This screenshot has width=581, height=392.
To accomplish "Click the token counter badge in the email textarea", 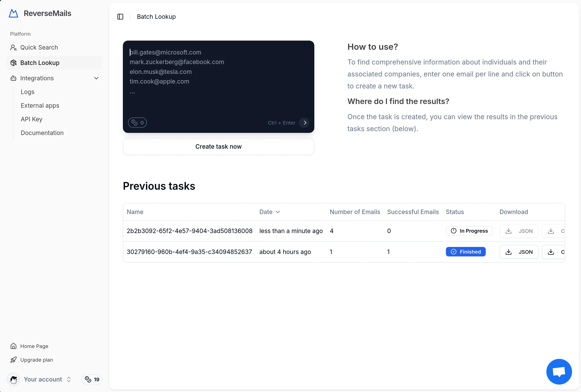I will 137,122.
